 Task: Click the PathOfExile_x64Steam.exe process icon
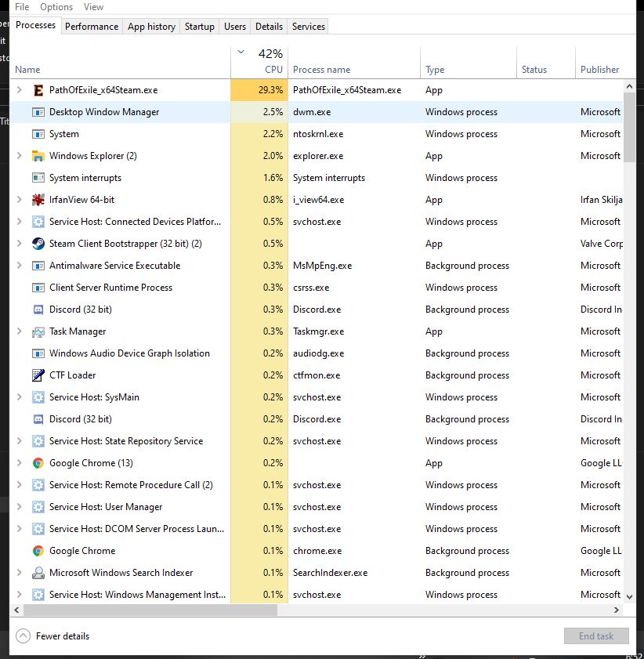(37, 89)
